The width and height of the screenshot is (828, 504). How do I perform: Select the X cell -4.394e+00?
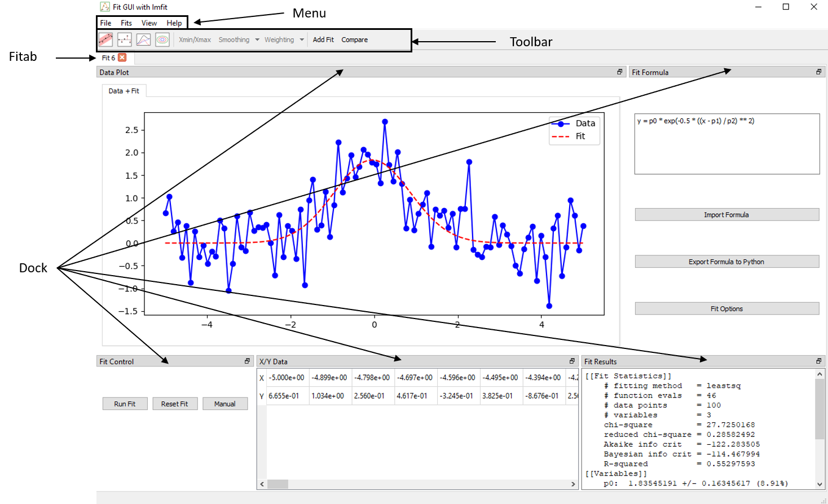544,378
